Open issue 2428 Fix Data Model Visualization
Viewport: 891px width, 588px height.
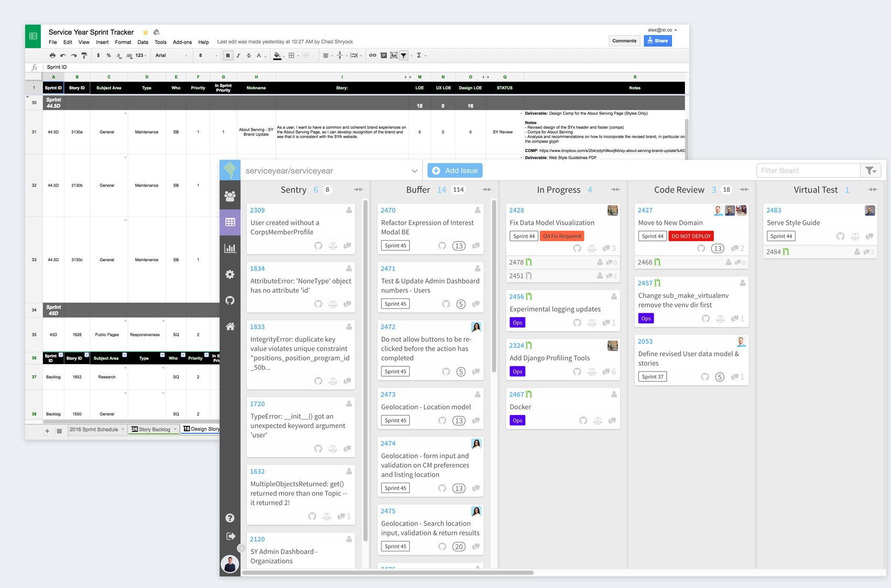(x=552, y=223)
